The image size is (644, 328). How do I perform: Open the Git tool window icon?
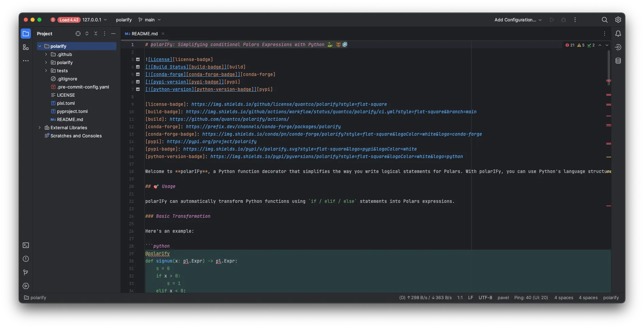[26, 272]
